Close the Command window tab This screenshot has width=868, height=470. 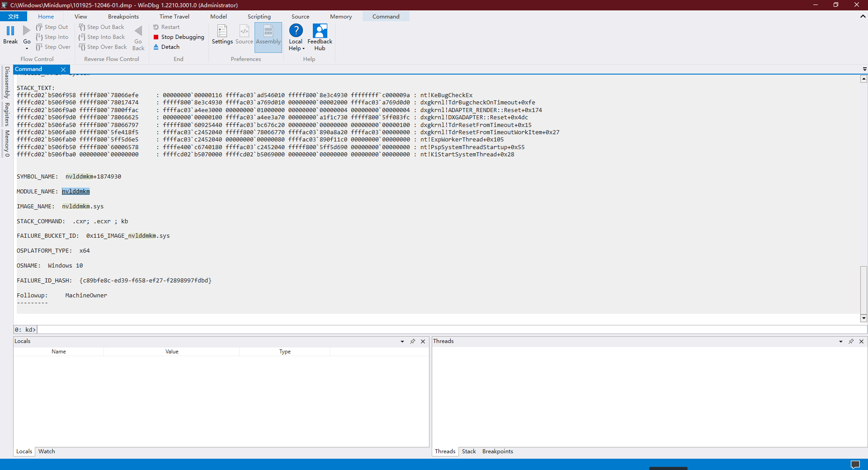63,70
